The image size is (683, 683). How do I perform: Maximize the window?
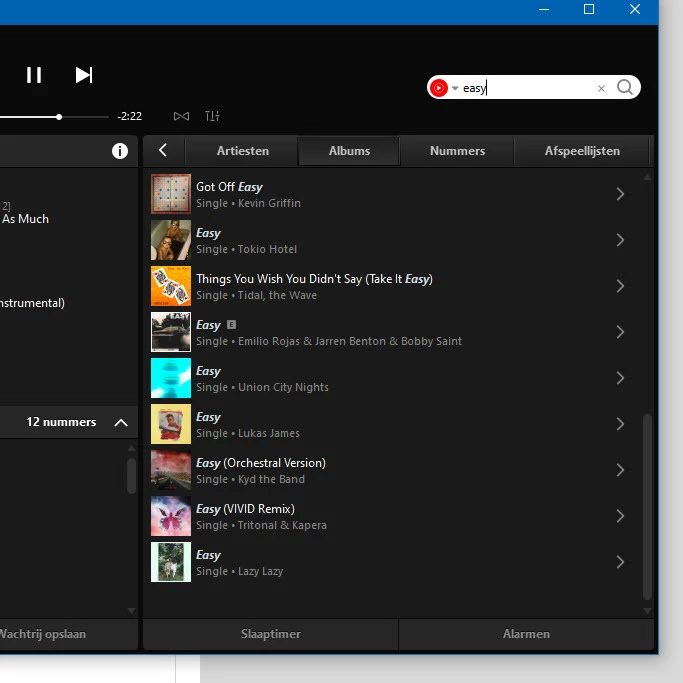coord(588,9)
